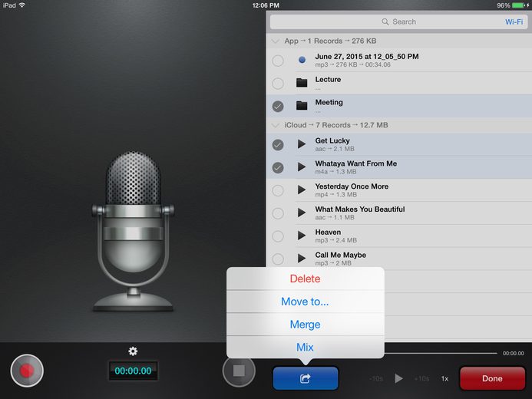Play the selected recording in player bar

[x=399, y=378]
